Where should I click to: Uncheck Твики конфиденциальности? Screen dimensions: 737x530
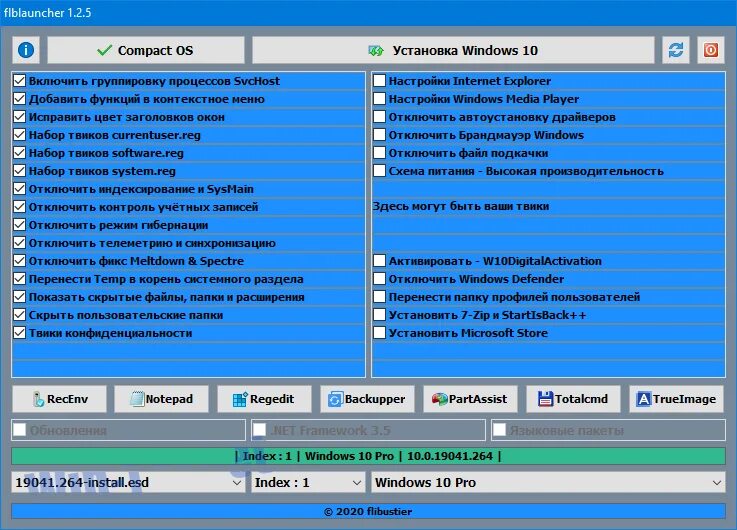coord(19,333)
